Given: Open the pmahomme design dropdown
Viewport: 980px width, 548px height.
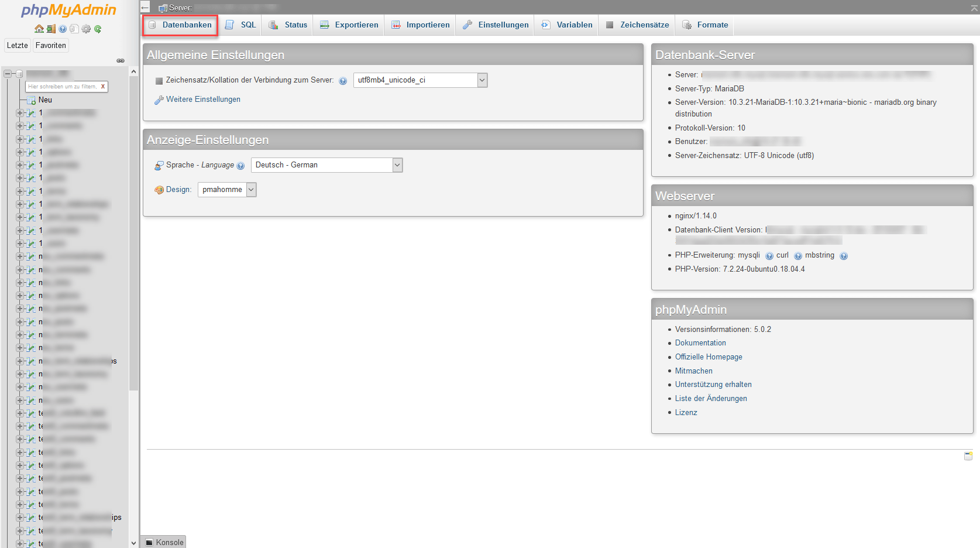Looking at the screenshot, I should (227, 190).
